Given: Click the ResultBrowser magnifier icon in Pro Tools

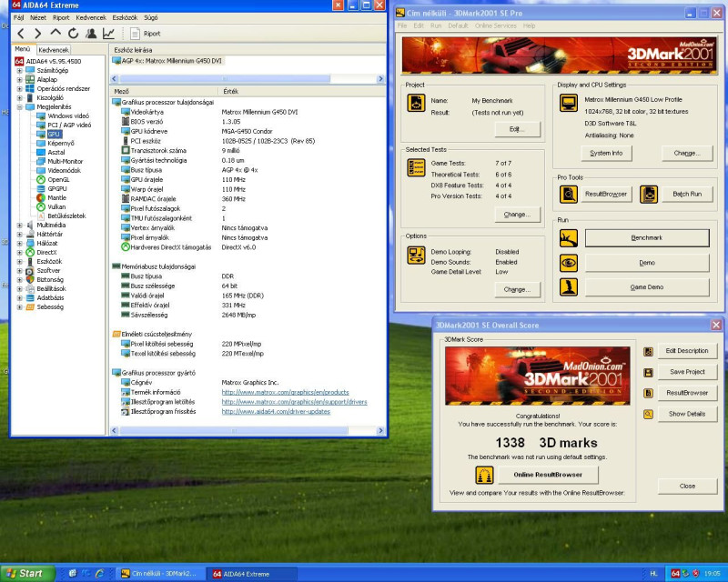Looking at the screenshot, I should 568,194.
